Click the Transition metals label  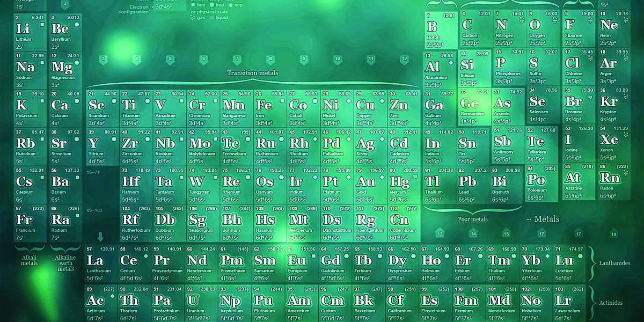249,73
